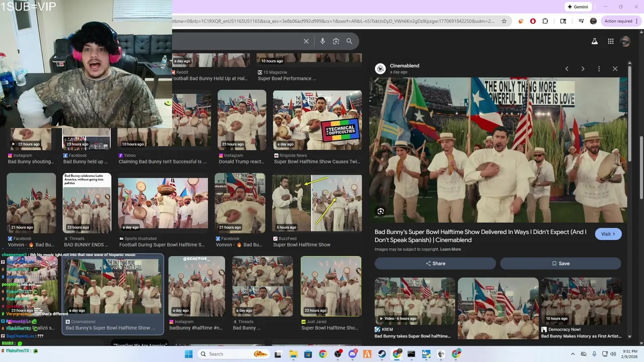Start voice search with the microphone icon
Image resolution: width=644 pixels, height=362 pixels.
(323, 41)
